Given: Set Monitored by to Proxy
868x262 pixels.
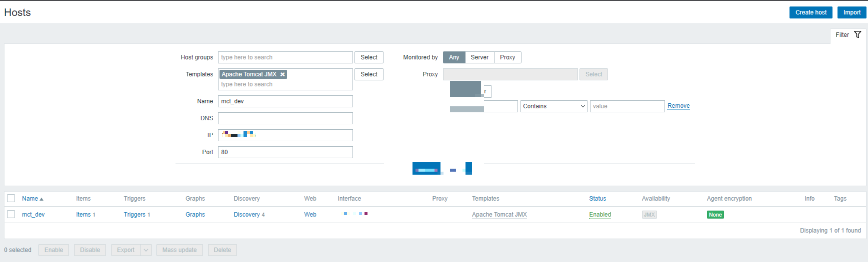Looking at the screenshot, I should [507, 57].
